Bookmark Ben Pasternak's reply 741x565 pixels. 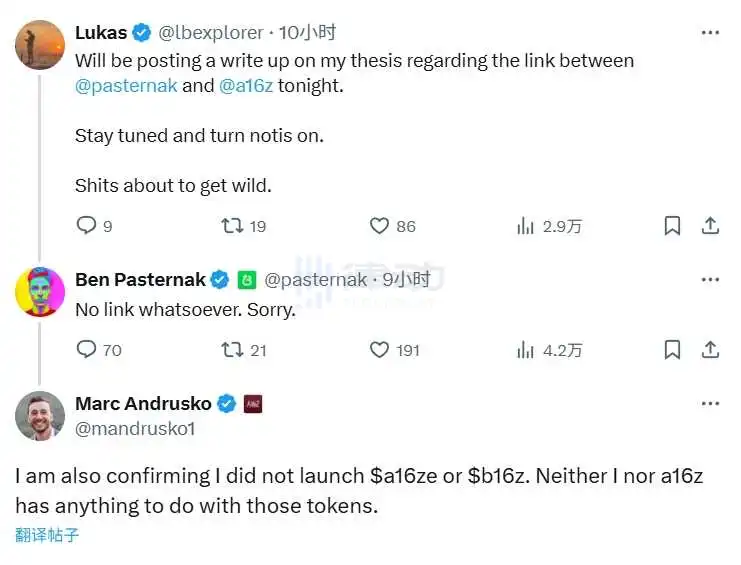(x=673, y=349)
